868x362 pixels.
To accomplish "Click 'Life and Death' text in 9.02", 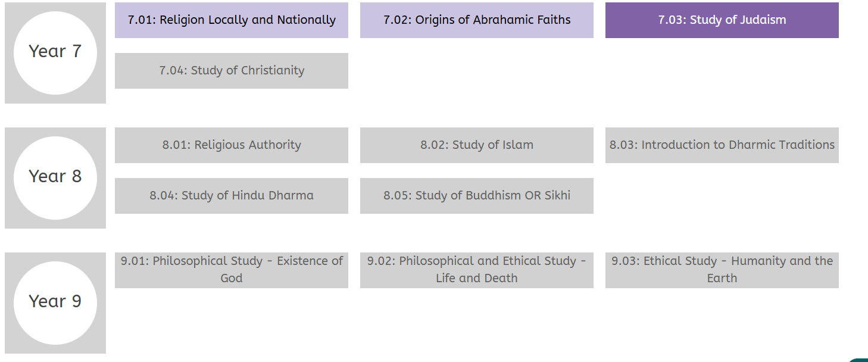I will (x=477, y=278).
